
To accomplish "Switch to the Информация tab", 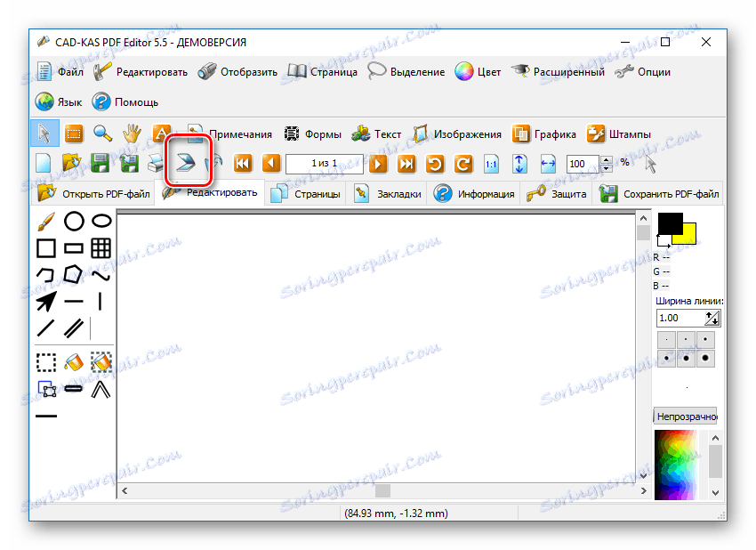I will pyautogui.click(x=473, y=194).
